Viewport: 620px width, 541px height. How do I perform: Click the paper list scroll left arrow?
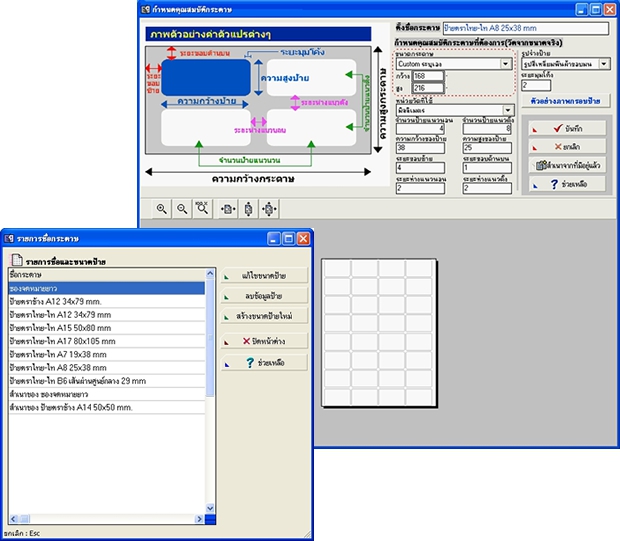click(13, 519)
